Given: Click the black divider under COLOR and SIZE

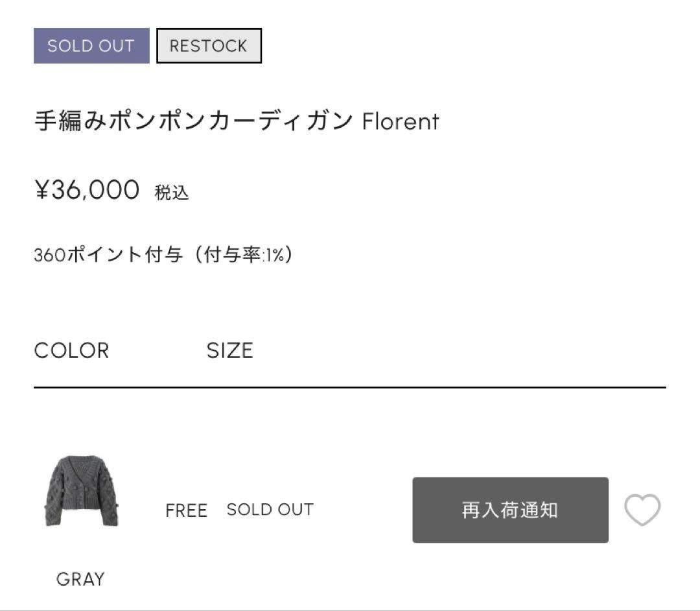Looking at the screenshot, I should tap(350, 387).
